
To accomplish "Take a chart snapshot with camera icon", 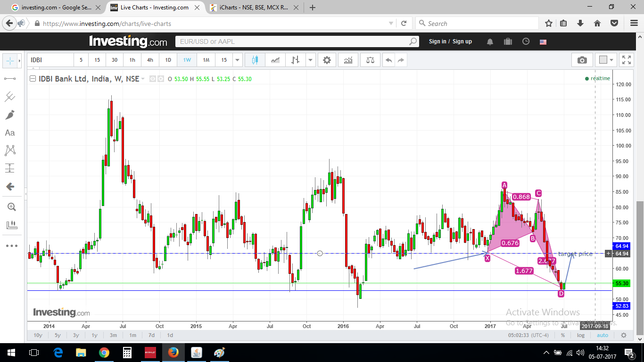I will click(582, 60).
